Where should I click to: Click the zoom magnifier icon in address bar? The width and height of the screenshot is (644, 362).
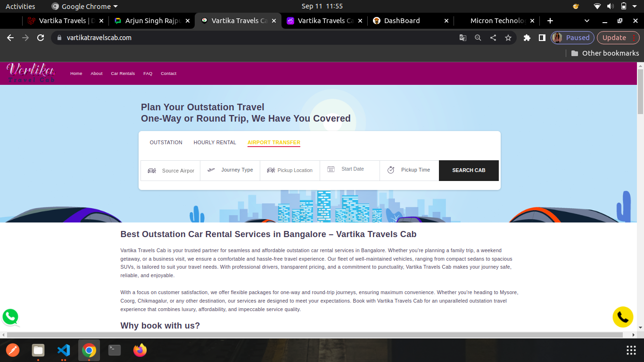point(478,38)
